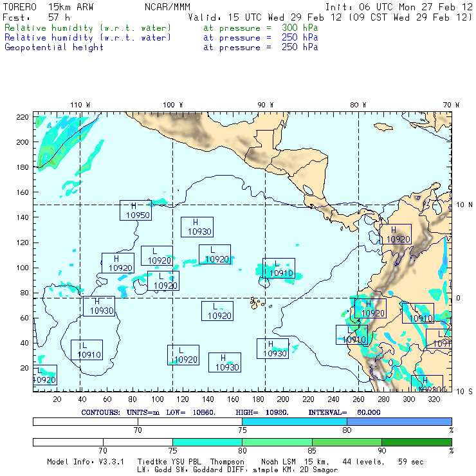The height and width of the screenshot is (476, 476).
Task: Click the '80 W' longitude label
Action: tap(358, 105)
